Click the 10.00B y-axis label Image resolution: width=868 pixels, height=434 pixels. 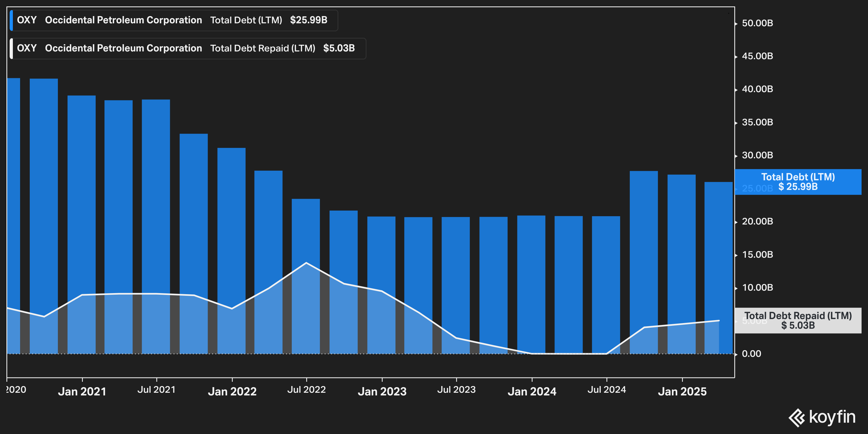pos(757,288)
